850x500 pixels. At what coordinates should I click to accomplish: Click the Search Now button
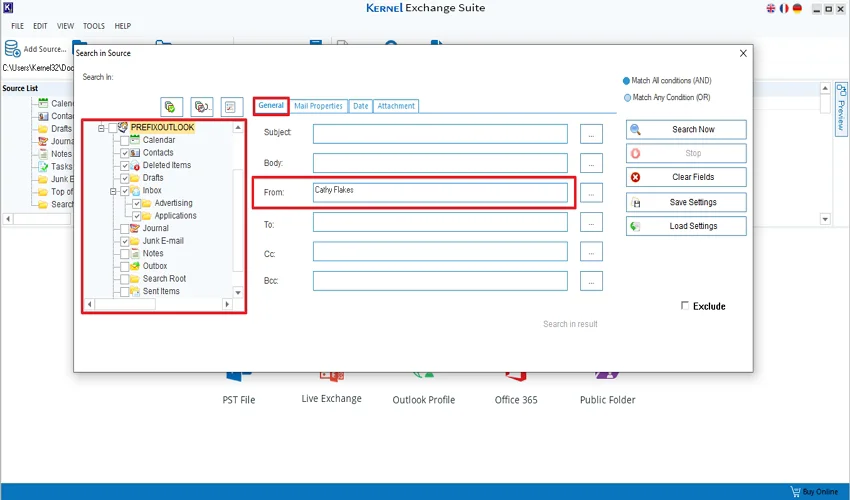(686, 130)
